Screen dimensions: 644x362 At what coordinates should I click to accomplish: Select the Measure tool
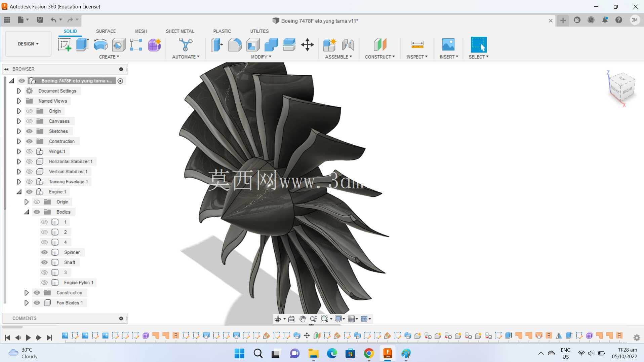point(417,44)
